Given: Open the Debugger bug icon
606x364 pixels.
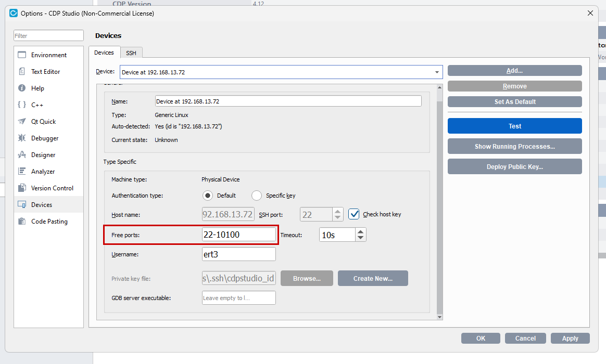Looking at the screenshot, I should tap(22, 138).
